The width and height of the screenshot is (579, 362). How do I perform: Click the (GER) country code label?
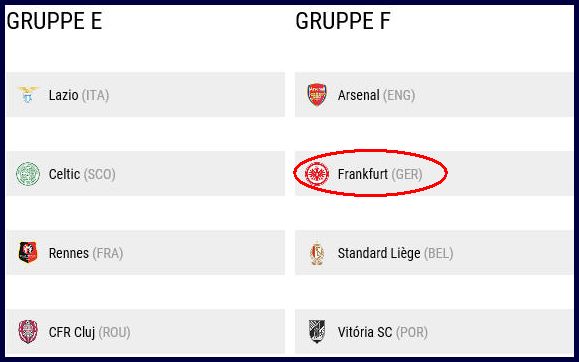click(x=407, y=174)
